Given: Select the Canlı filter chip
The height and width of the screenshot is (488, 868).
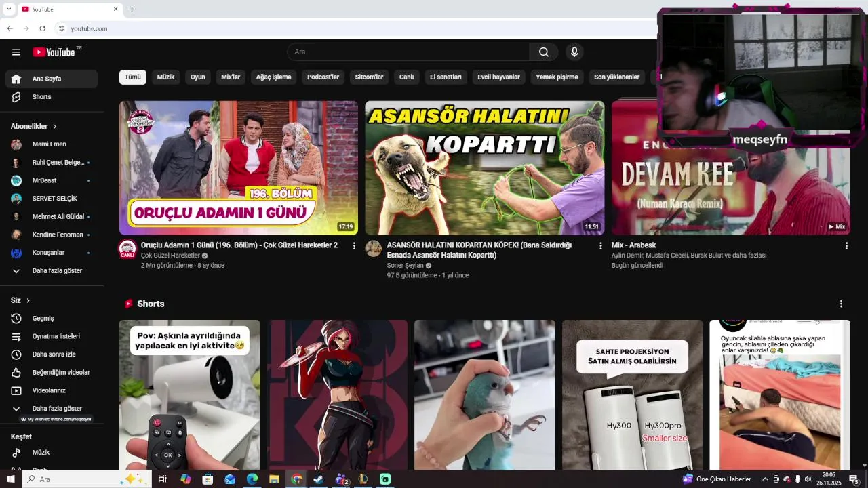Looking at the screenshot, I should point(406,77).
